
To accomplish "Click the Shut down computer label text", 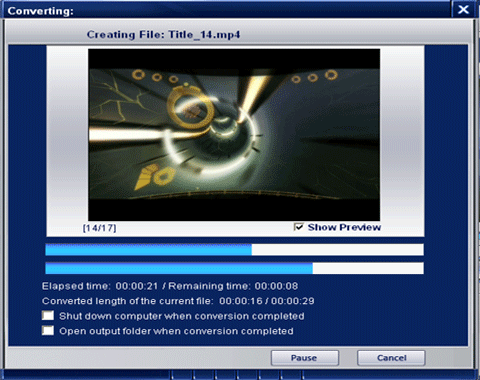I will coord(182,316).
